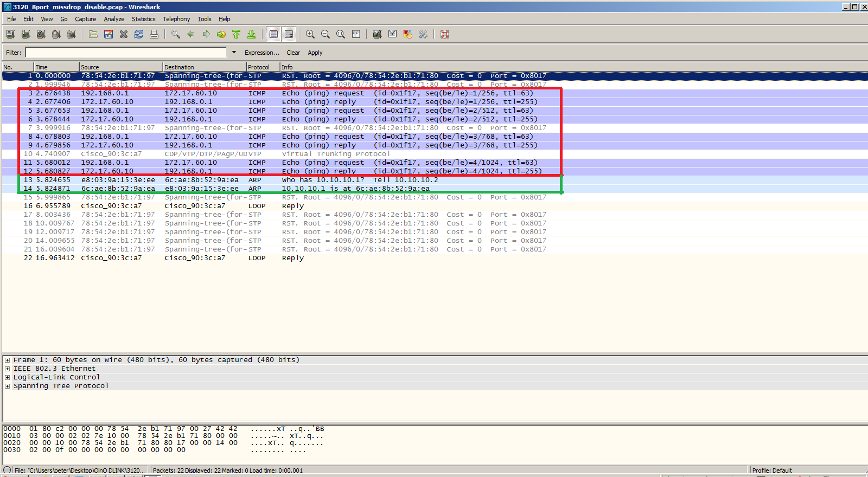
Task: Toggle packet list colorization
Action: tap(273, 34)
